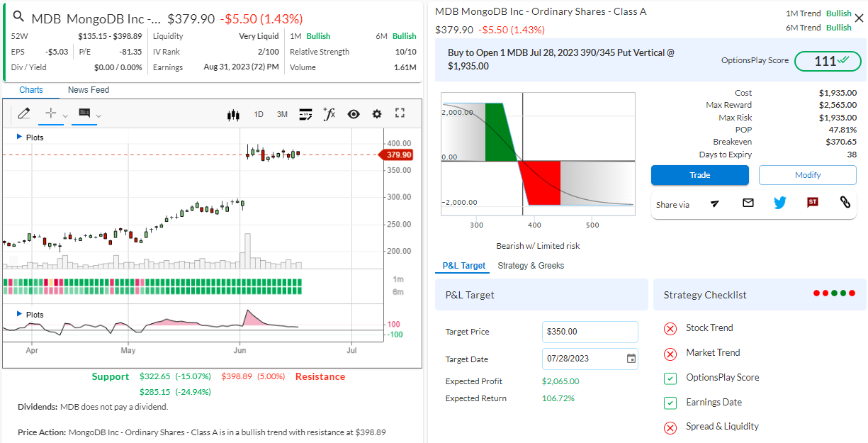
Task: Click the OptionsPlay Score 111 badge
Action: point(828,61)
